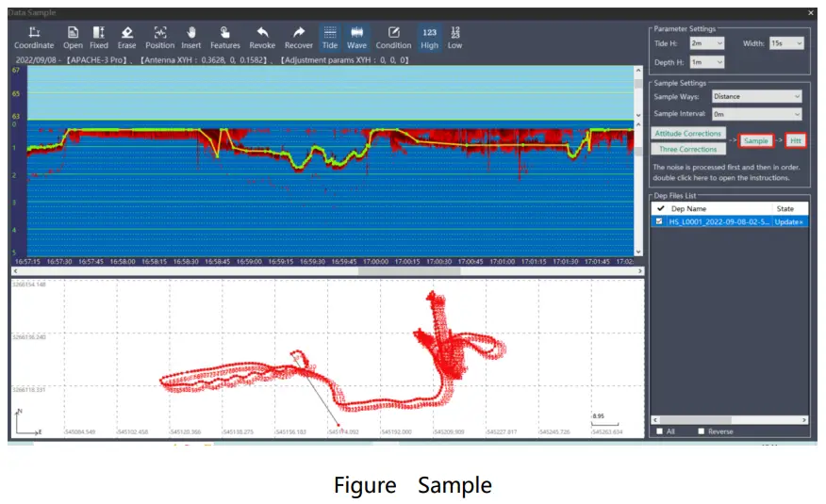Click the file list scrollbar right arrow
Screen dimensions: 826x504
pyautogui.click(x=804, y=420)
